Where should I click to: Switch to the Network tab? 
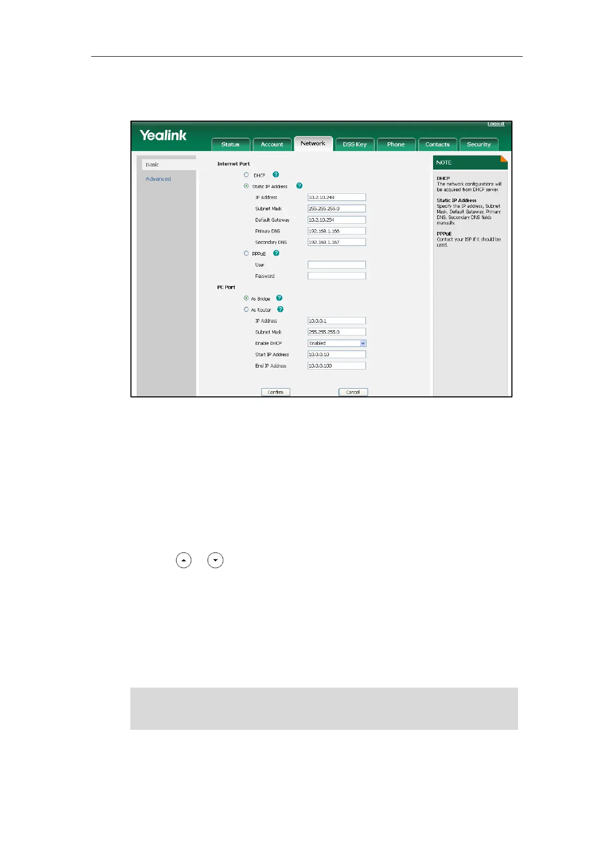click(x=313, y=143)
